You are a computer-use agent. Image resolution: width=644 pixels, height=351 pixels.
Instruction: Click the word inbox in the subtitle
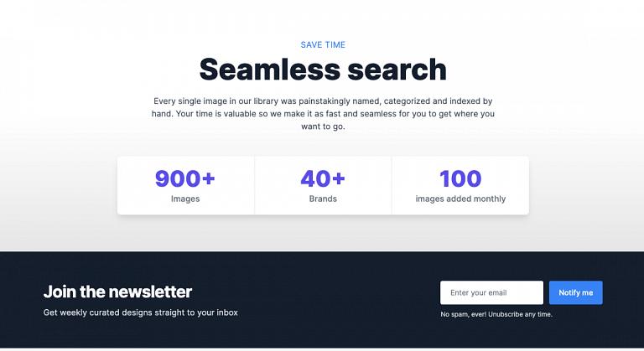pos(226,312)
